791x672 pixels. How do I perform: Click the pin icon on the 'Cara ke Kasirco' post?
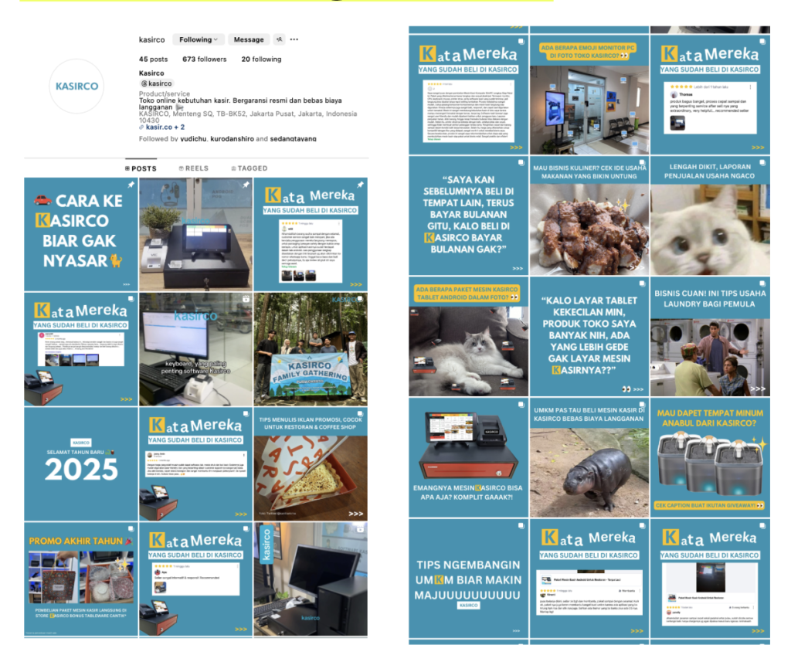131,185
